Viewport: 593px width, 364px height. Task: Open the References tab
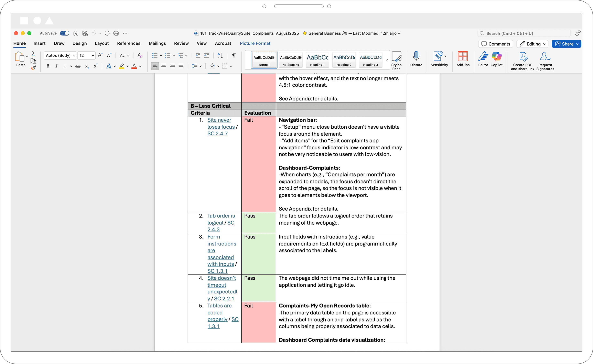129,43
